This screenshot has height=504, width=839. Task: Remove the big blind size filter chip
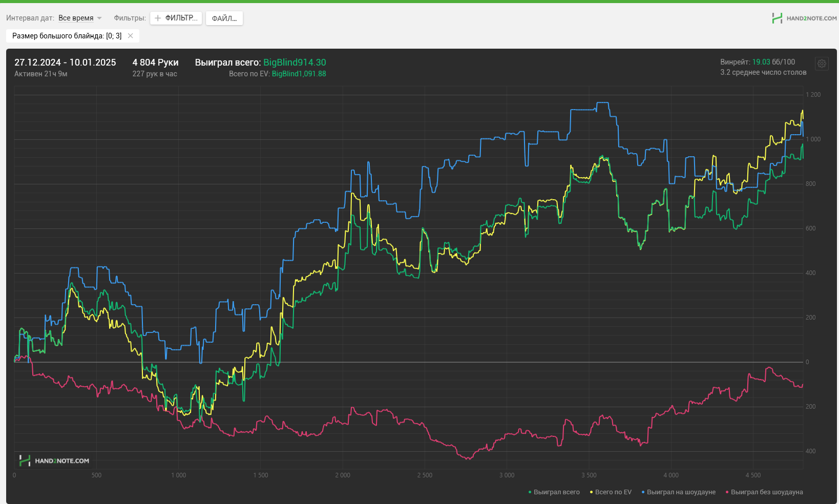tap(131, 36)
